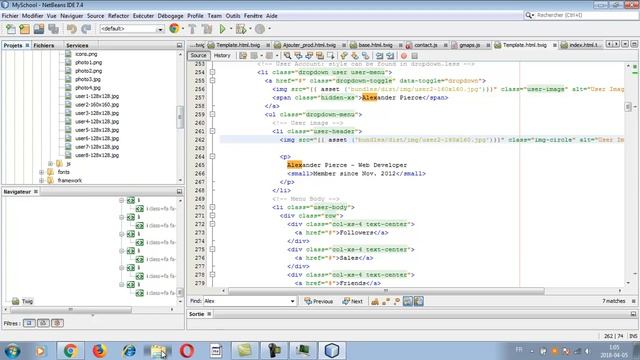This screenshot has width=640, height=360.
Task: Open the Run Project dropdown arrow
Action: click(x=231, y=29)
